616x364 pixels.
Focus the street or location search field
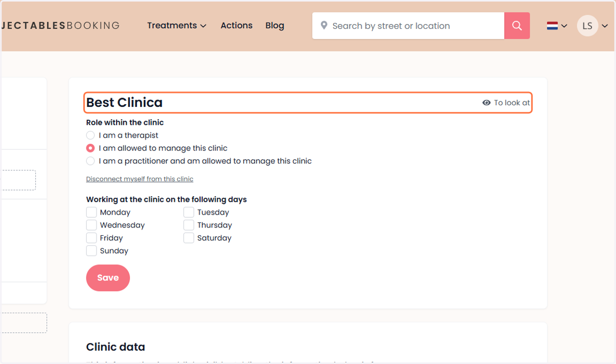click(408, 26)
